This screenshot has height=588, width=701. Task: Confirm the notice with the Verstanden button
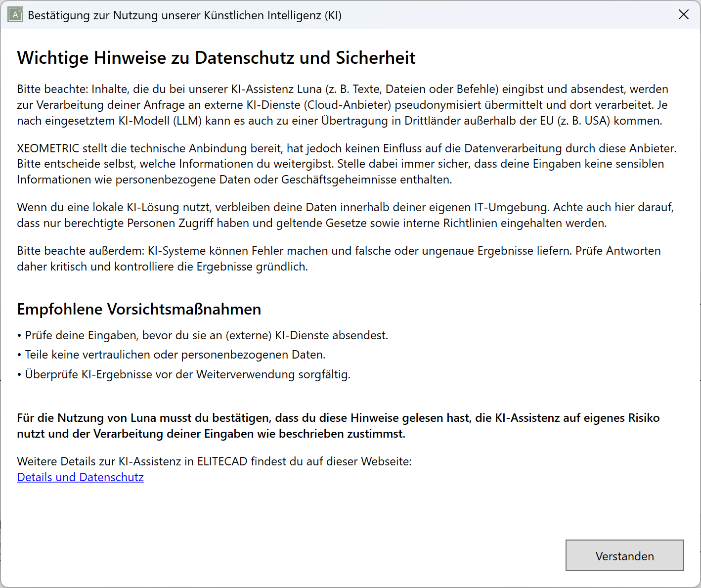pos(624,555)
